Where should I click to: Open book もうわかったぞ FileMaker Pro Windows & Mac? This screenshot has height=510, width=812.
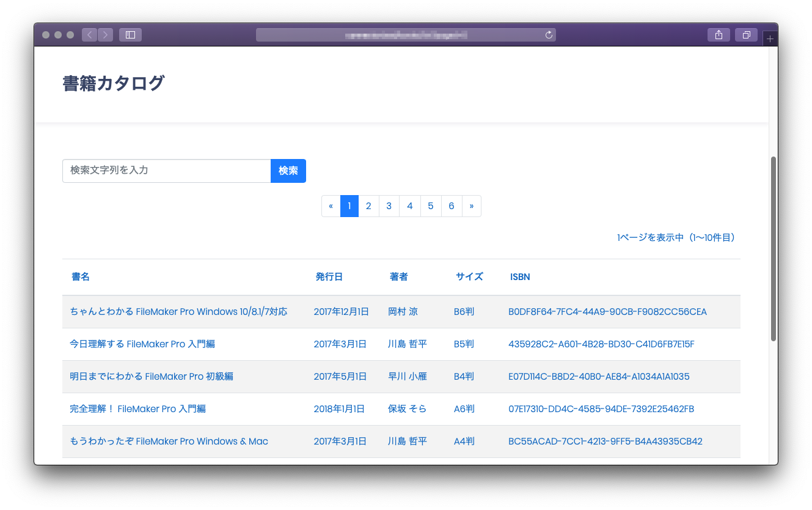click(169, 442)
